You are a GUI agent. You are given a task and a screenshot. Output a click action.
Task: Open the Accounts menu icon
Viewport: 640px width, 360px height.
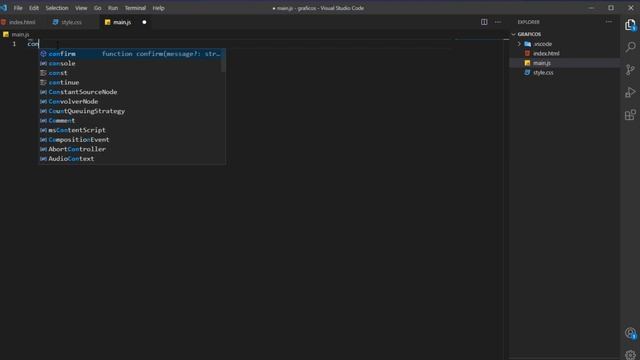(x=630, y=333)
